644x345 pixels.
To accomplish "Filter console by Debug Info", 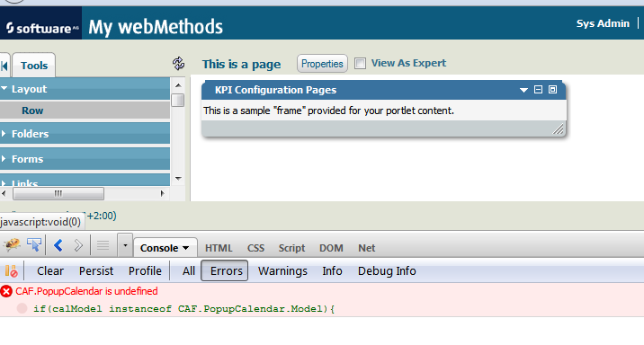I will coord(387,271).
